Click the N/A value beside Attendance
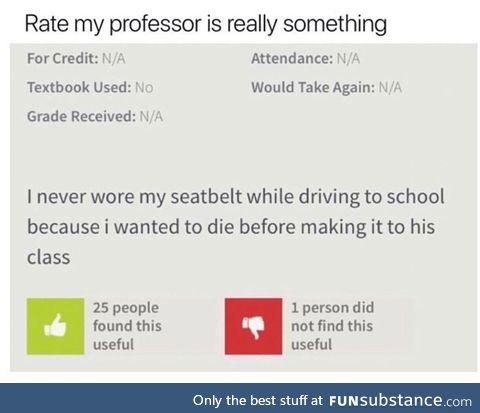The height and width of the screenshot is (413, 480). (348, 59)
